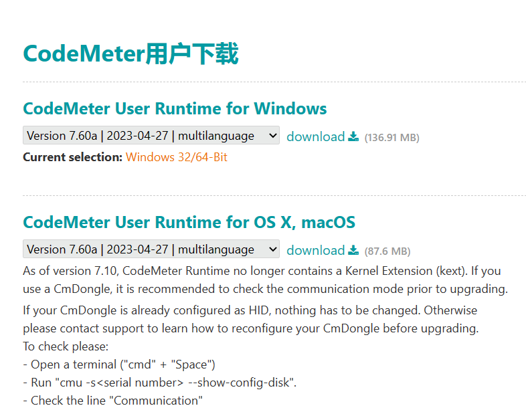This screenshot has height=420, width=526.
Task: Click the Windows runtime download link text
Action: tap(316, 136)
